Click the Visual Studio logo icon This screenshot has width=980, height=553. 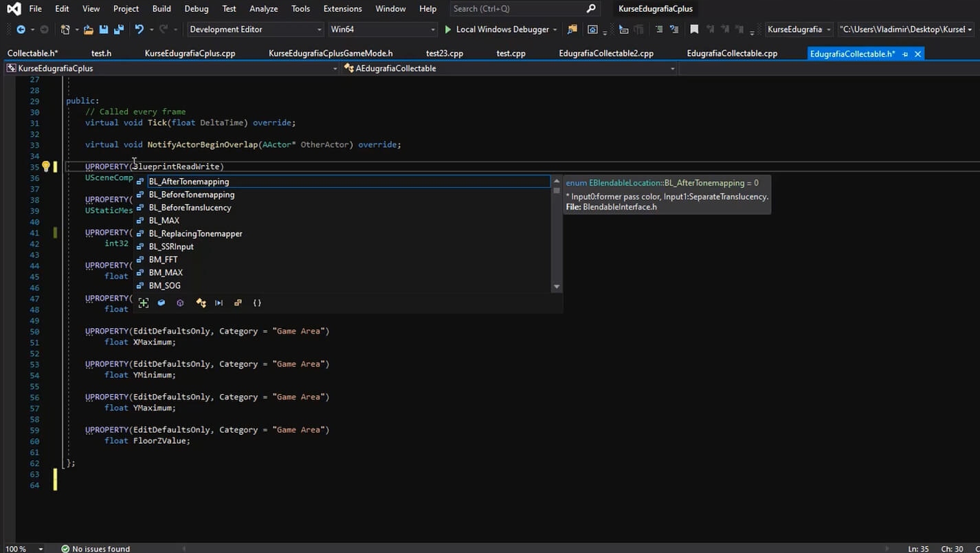pos(14,9)
